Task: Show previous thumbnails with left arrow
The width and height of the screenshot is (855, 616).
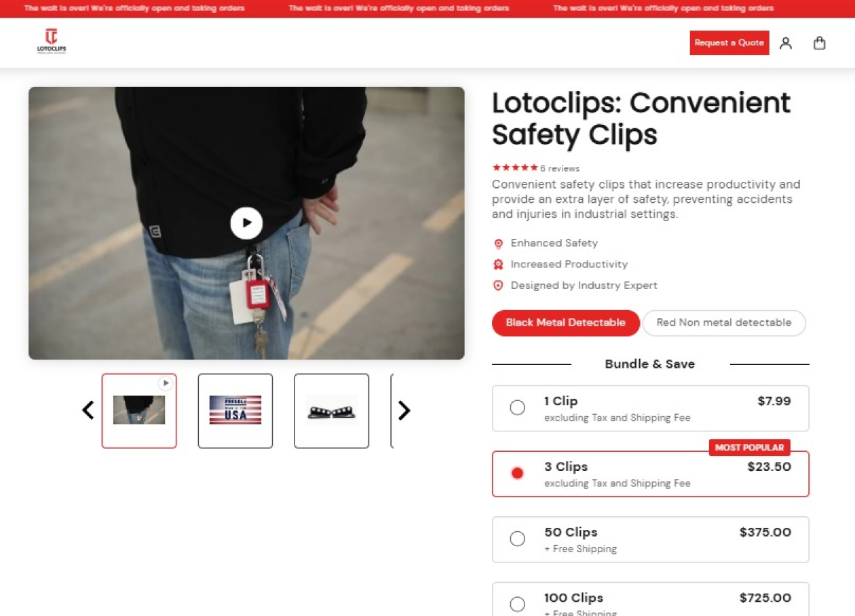Action: (x=88, y=410)
